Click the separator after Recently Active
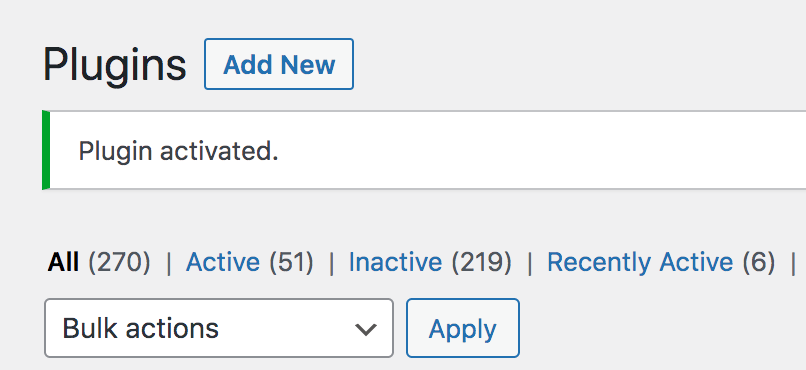This screenshot has height=370, width=806. click(793, 263)
